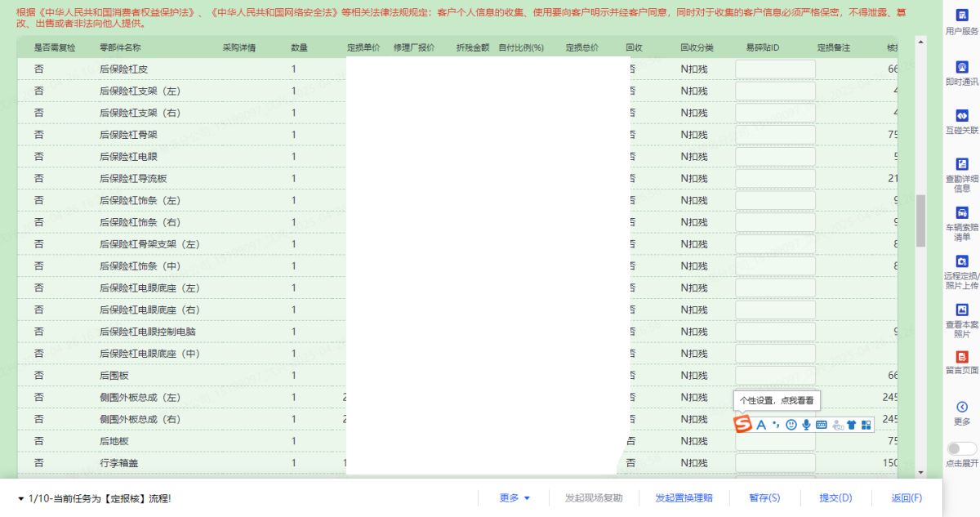The height and width of the screenshot is (517, 980).
Task: Click the table's vertical scrollbar thumb
Action: click(921, 220)
